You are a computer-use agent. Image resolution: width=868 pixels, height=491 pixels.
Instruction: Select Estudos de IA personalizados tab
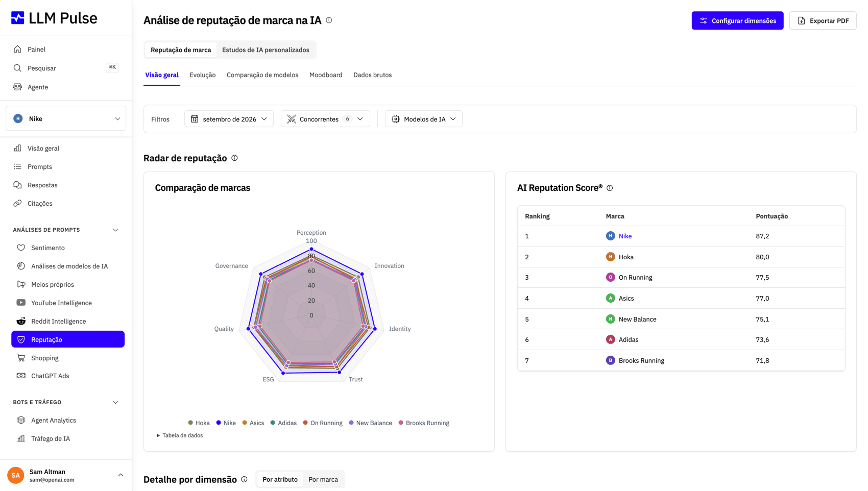[266, 50]
